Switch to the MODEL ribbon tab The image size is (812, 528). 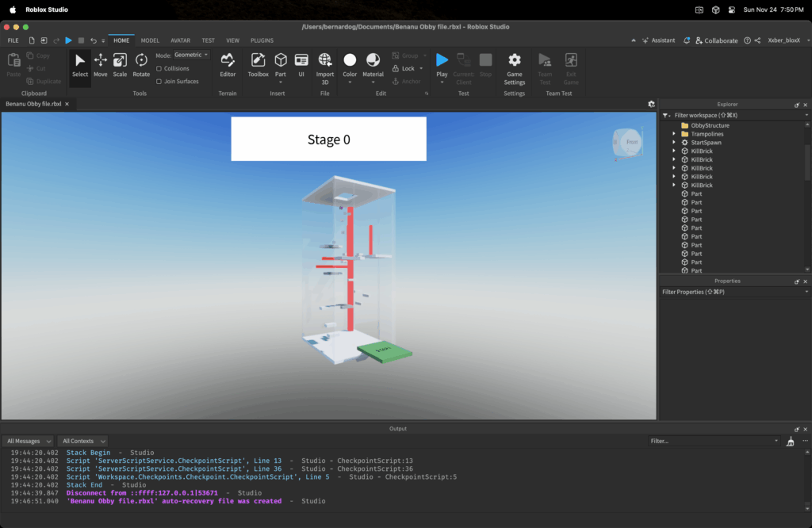[x=150, y=40]
